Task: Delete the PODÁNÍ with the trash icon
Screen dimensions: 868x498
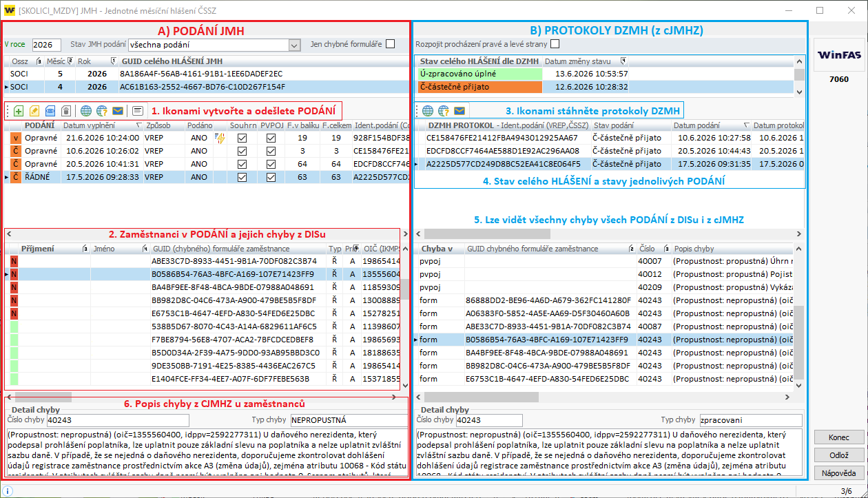Action: tap(66, 110)
